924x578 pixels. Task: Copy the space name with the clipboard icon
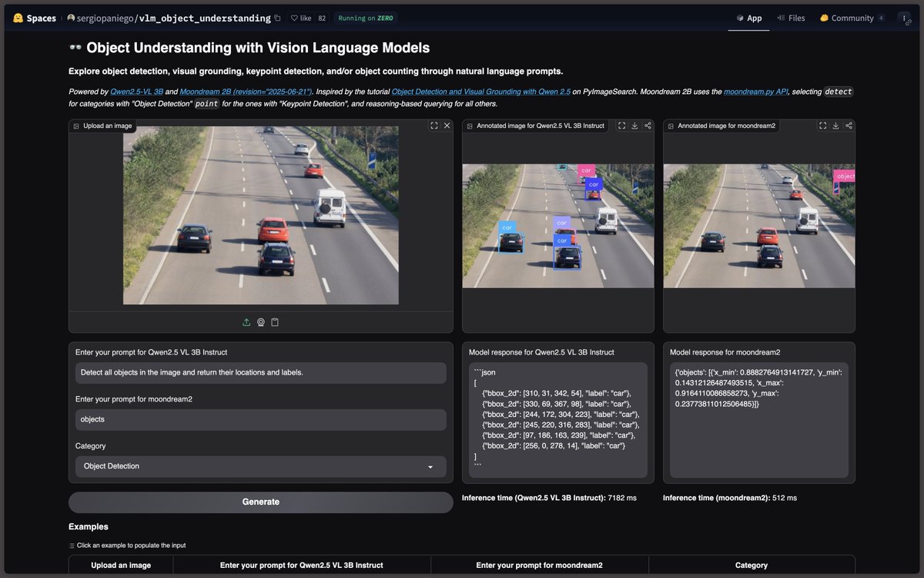tap(277, 18)
